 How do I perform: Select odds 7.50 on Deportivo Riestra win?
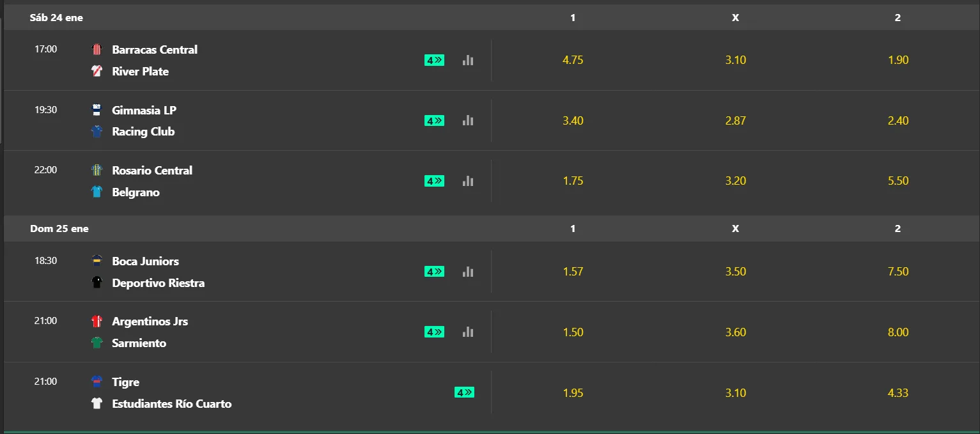point(898,271)
